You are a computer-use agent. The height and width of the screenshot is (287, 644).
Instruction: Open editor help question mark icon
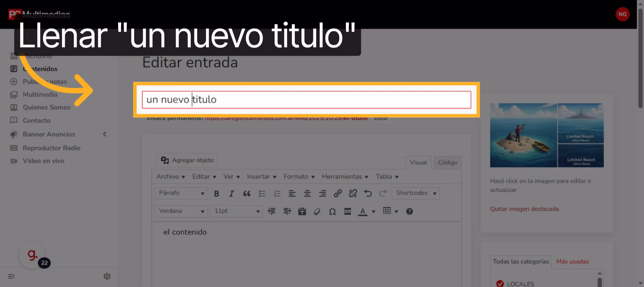[x=409, y=212]
